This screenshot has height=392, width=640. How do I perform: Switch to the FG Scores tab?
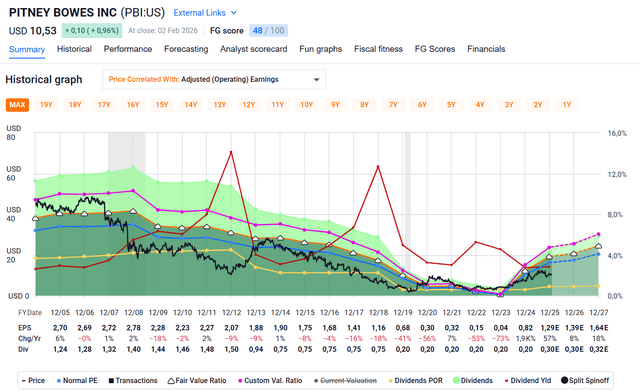point(435,49)
